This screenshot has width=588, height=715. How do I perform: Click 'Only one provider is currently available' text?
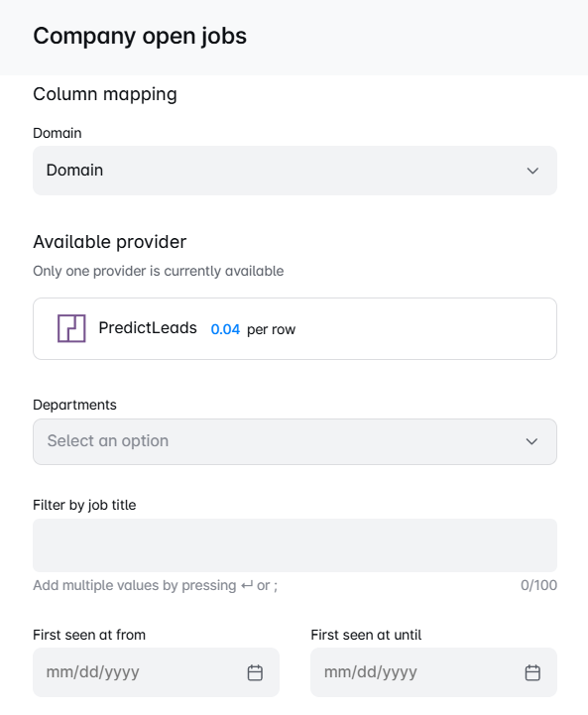pos(159,271)
